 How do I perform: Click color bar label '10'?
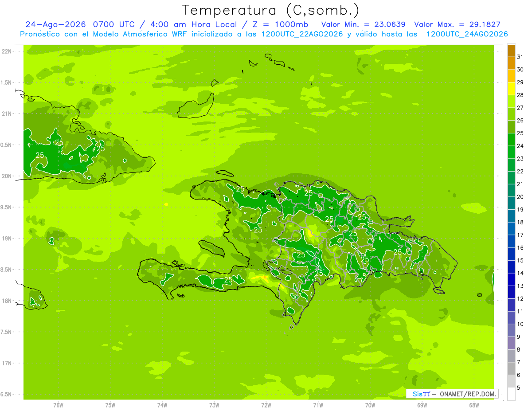[x=520, y=324]
